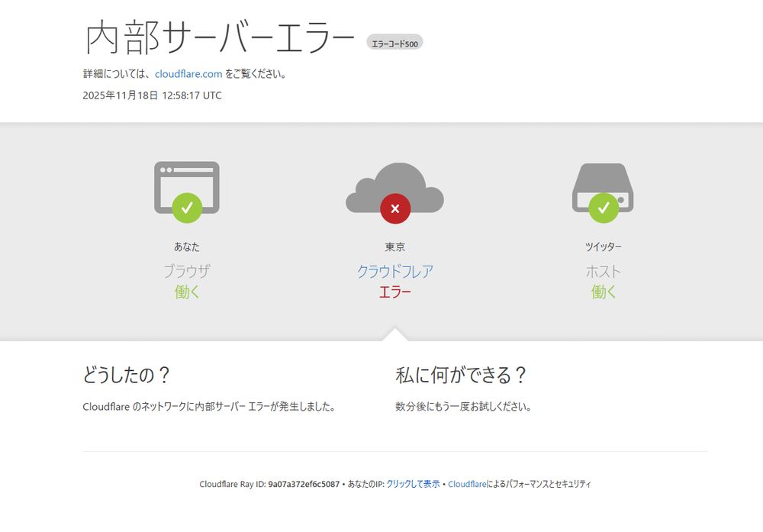The width and height of the screenshot is (763, 532).
Task: Open the cloudflare.com link
Action: pos(188,74)
